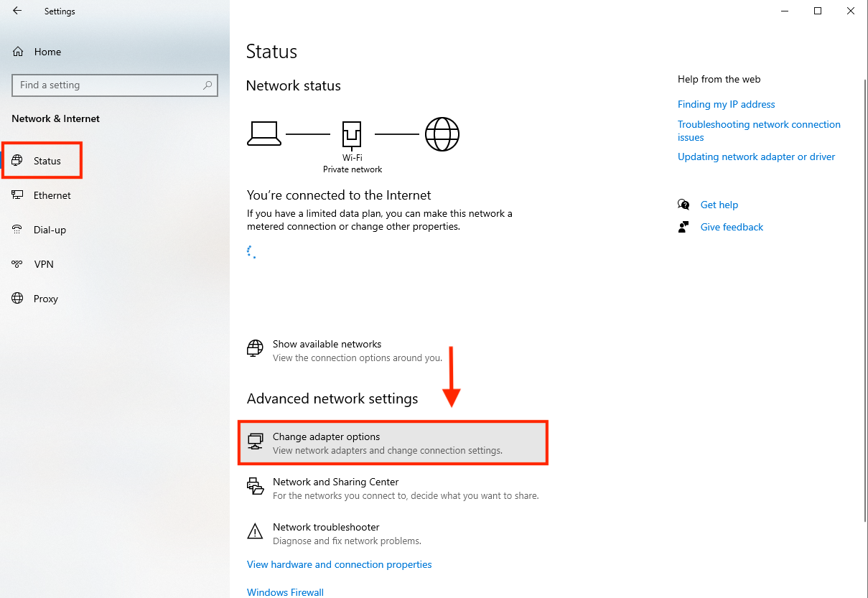
Task: Open the Ethernet settings icon
Action: pos(17,195)
